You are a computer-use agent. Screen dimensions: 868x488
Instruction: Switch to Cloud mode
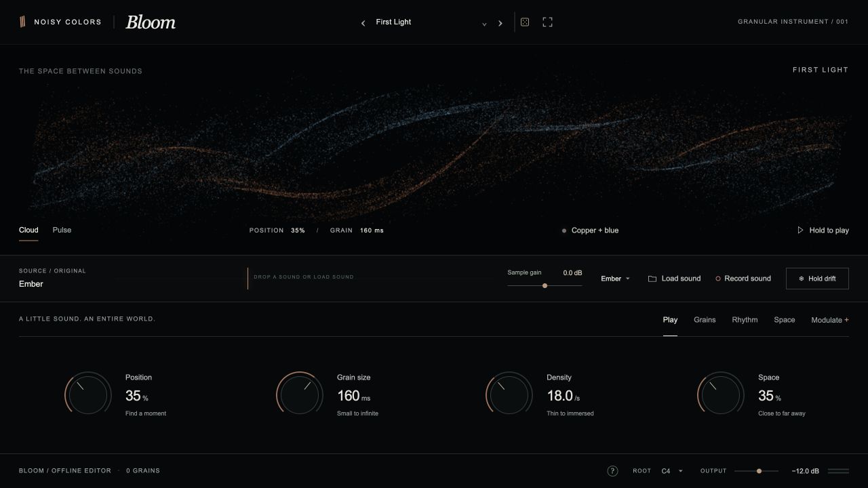click(28, 230)
